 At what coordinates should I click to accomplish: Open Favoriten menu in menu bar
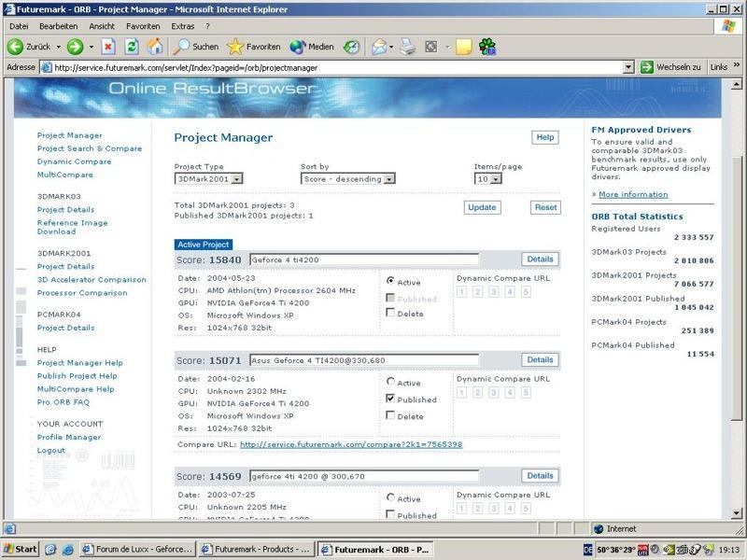point(143,26)
